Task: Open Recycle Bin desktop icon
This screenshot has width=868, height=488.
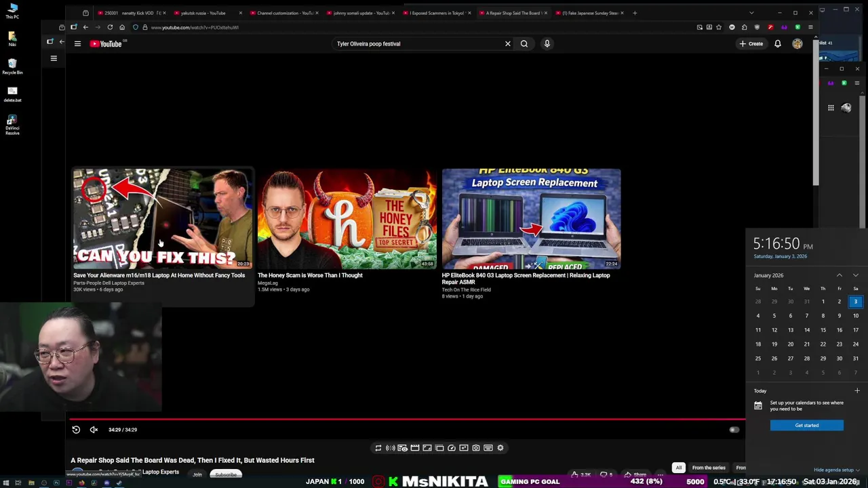Action: (x=12, y=66)
